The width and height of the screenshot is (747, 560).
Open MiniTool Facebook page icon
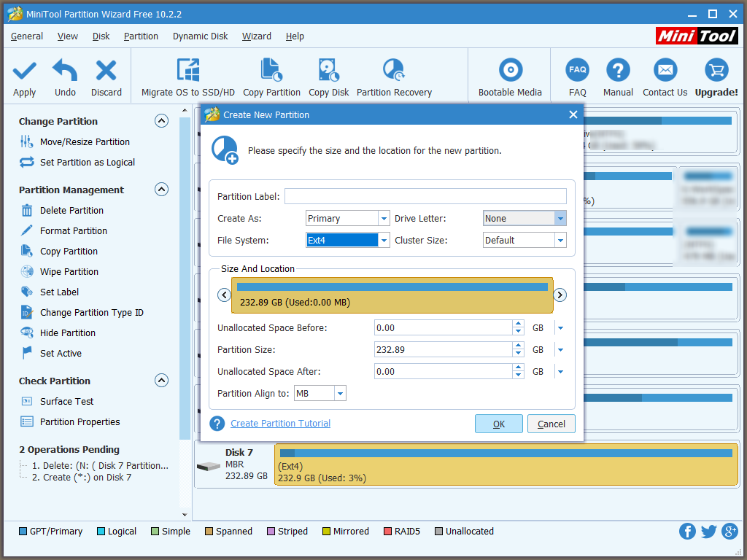click(x=687, y=531)
